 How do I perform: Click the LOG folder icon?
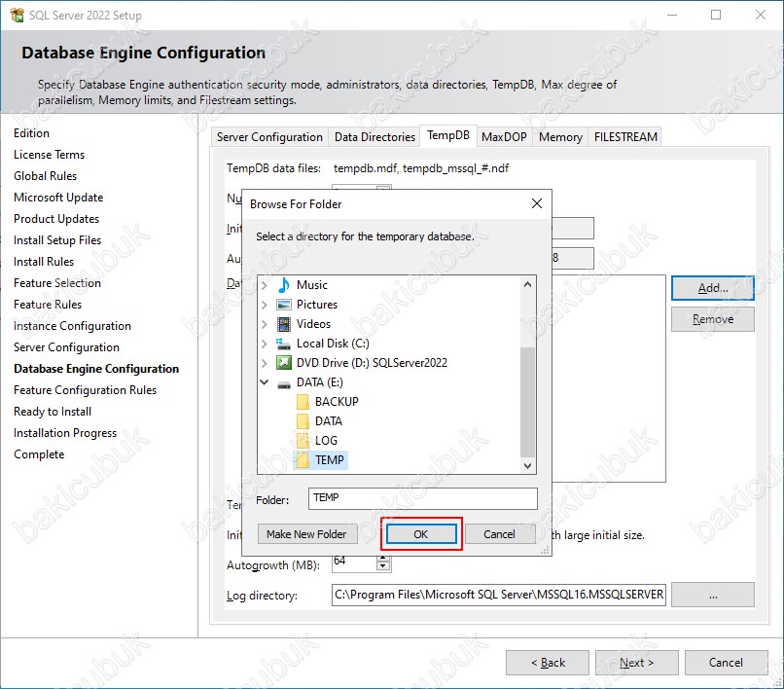pyautogui.click(x=302, y=441)
